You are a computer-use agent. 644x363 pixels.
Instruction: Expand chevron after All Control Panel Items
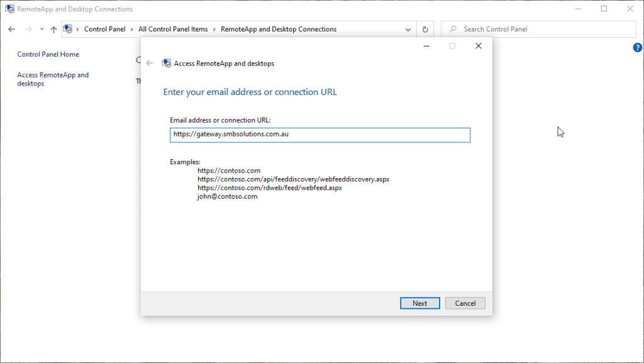[x=214, y=30]
